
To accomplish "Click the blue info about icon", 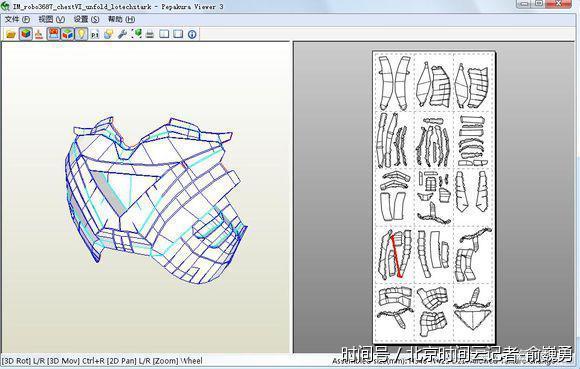I will (x=192, y=34).
